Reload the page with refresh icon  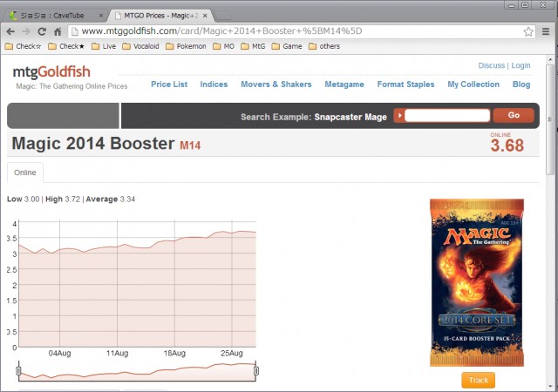[42, 31]
